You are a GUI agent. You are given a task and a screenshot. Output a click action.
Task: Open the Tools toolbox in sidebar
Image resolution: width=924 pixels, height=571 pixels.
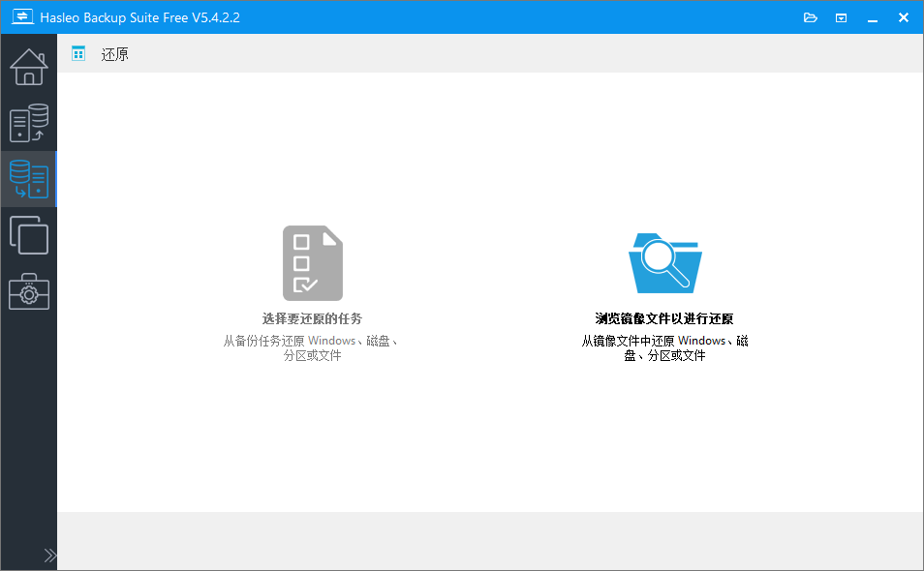pyautogui.click(x=28, y=291)
